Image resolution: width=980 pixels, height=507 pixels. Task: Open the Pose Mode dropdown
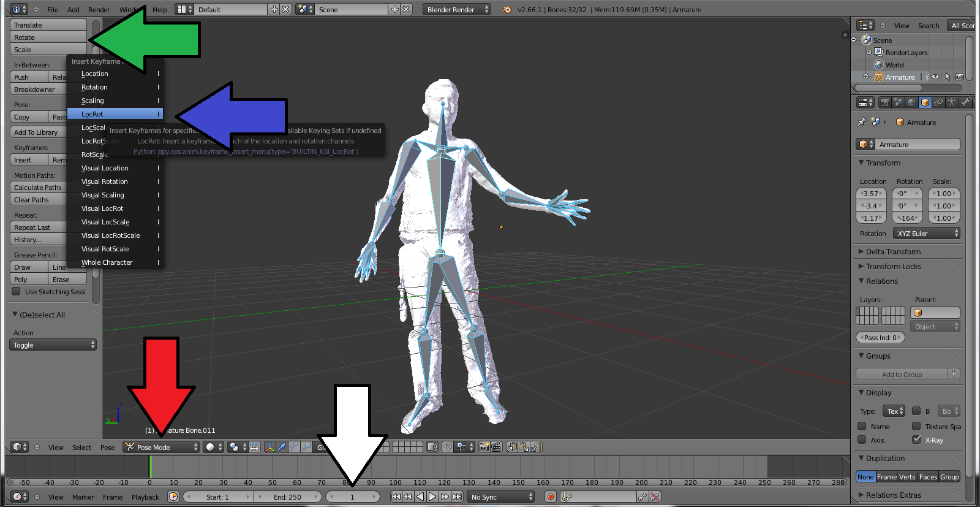[161, 447]
